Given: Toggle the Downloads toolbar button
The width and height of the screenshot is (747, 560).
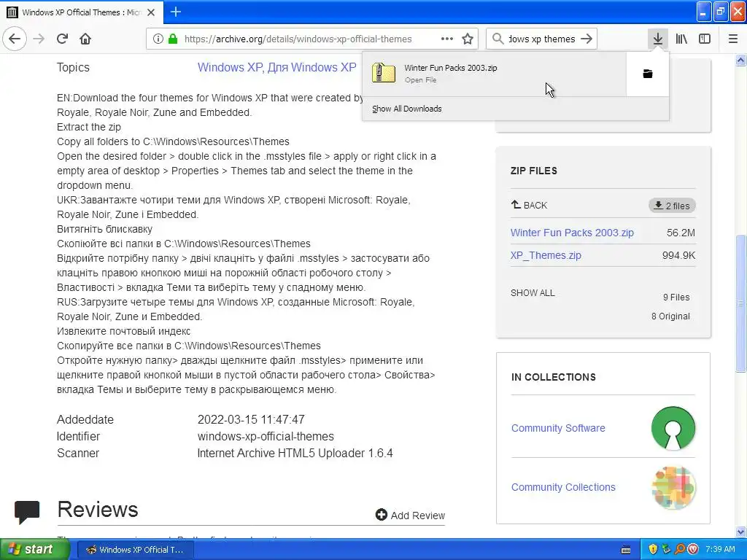Looking at the screenshot, I should [x=657, y=39].
